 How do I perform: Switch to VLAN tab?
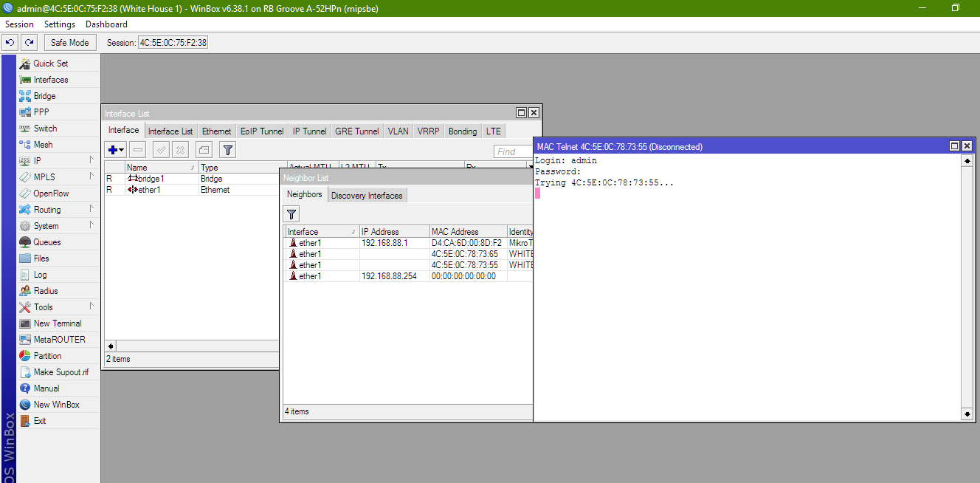point(398,131)
